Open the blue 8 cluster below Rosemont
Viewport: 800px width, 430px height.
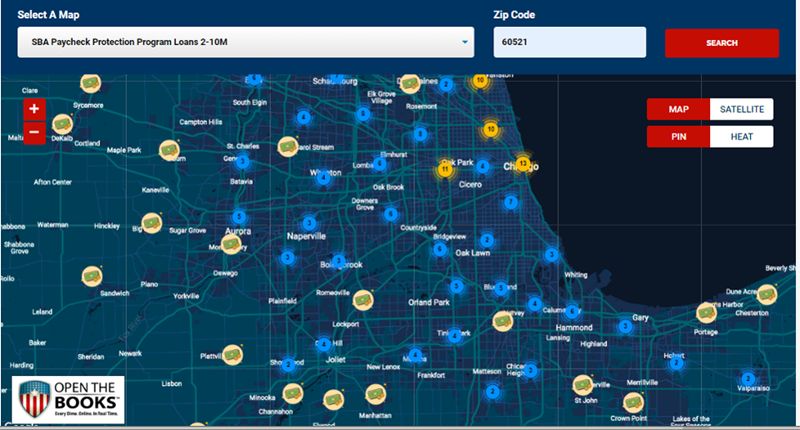tap(420, 135)
